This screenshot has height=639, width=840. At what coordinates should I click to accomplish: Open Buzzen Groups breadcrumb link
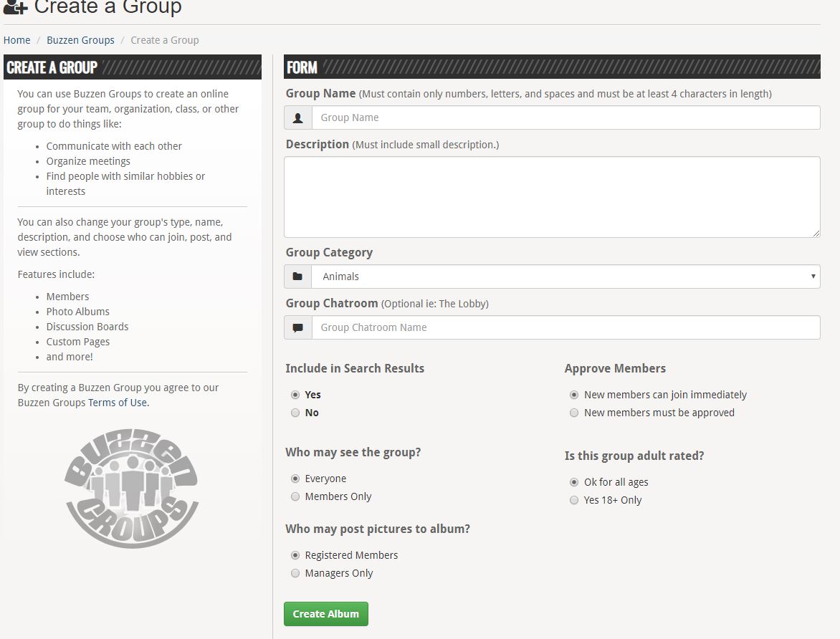click(80, 40)
